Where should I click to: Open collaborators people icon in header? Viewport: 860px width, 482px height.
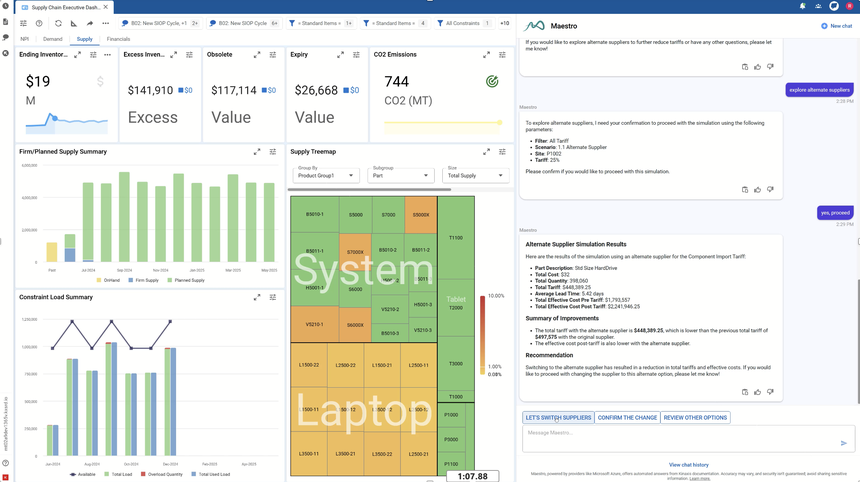pyautogui.click(x=818, y=6)
